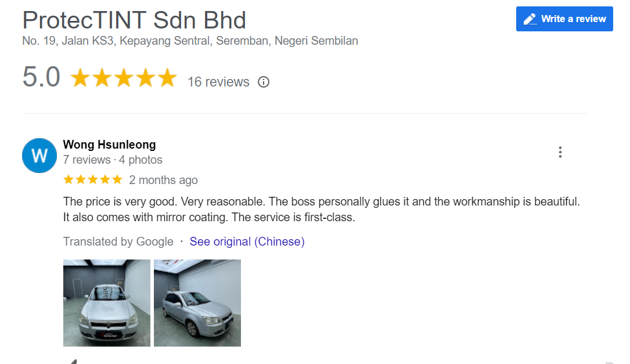Image resolution: width=630 pixels, height=364 pixels.
Task: Open the See original (Chinese) link
Action: [x=247, y=241]
